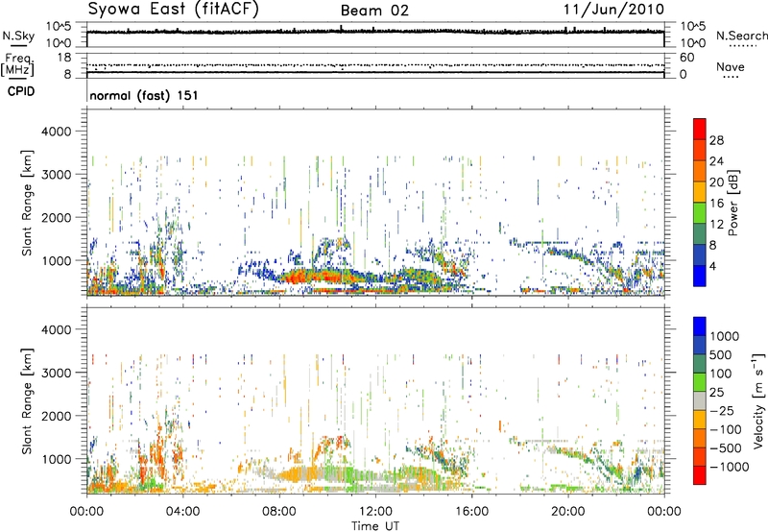This screenshot has width=768, height=532.
Task: Click 'Slant Range [km]' label of velocity panel
Action: (27, 401)
